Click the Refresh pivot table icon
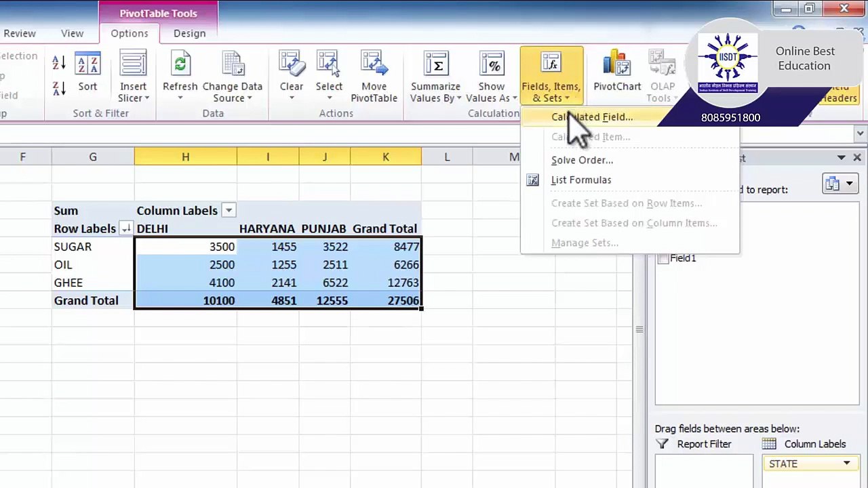The width and height of the screenshot is (868, 488). point(180,64)
